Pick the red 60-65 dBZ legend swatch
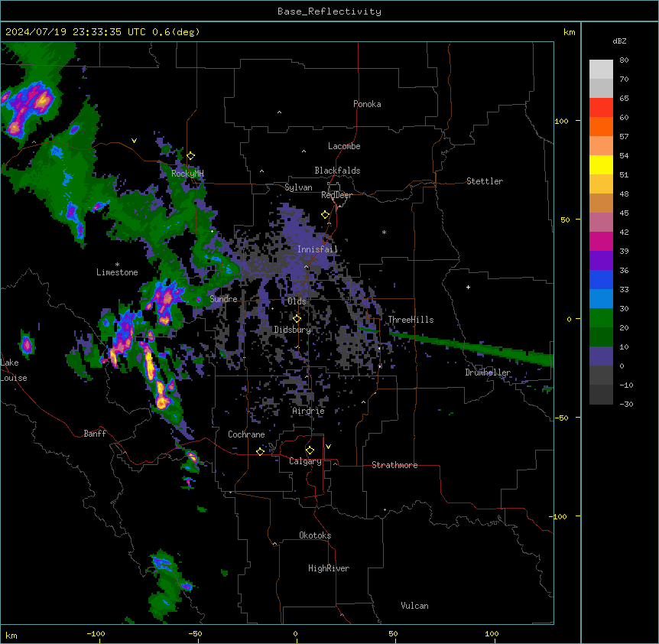 point(601,108)
